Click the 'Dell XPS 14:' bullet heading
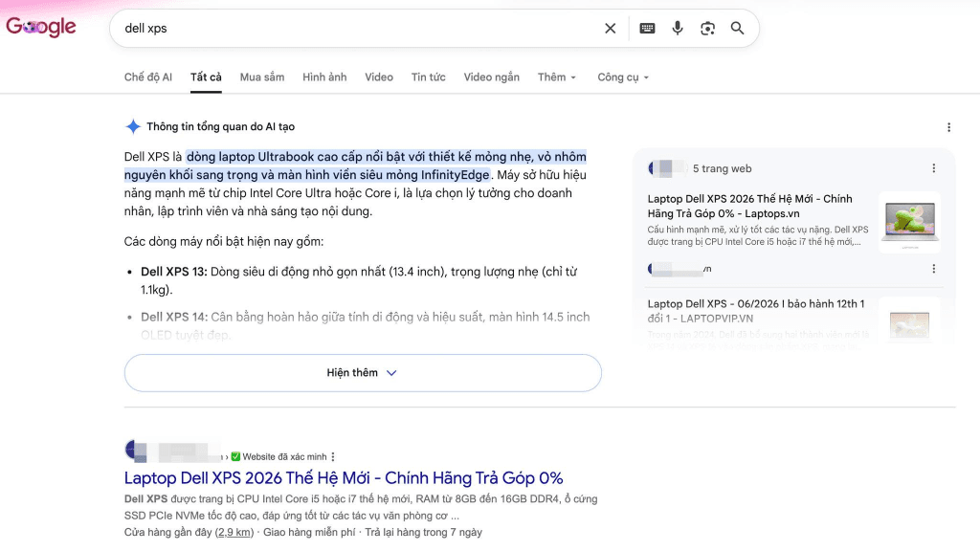The image size is (980, 551). tap(174, 318)
